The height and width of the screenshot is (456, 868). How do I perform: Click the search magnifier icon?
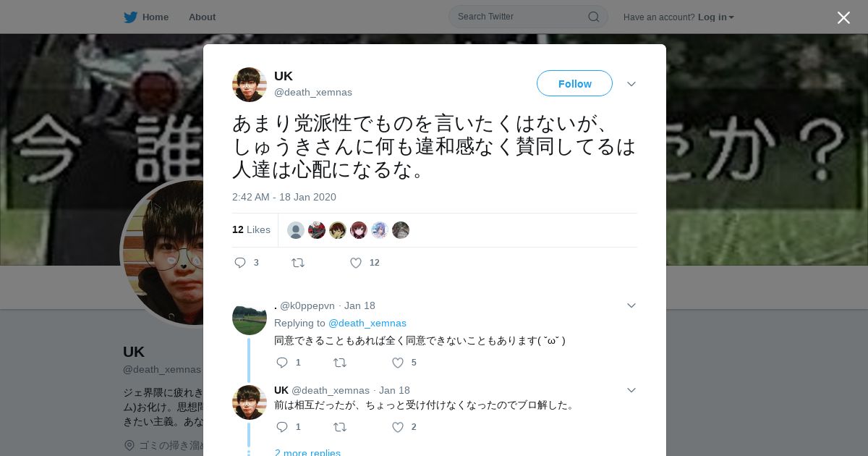593,17
